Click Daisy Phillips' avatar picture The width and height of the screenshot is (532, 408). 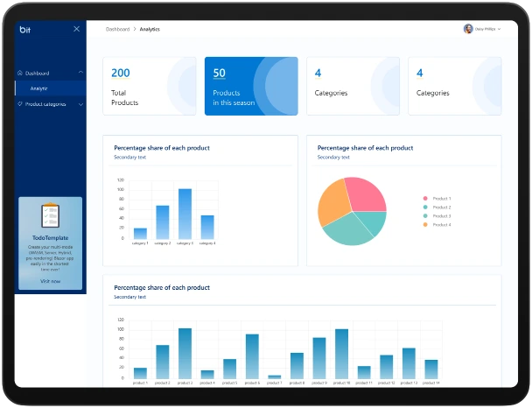click(468, 29)
